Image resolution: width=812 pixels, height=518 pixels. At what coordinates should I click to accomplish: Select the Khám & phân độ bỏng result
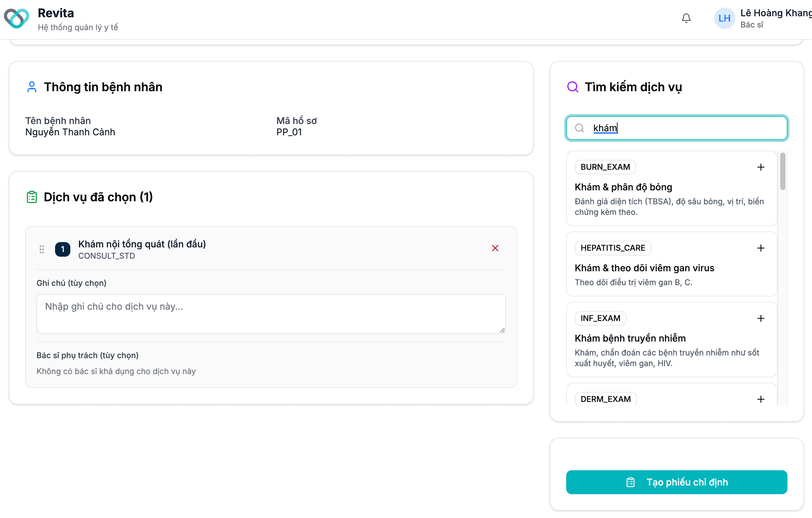coord(623,187)
